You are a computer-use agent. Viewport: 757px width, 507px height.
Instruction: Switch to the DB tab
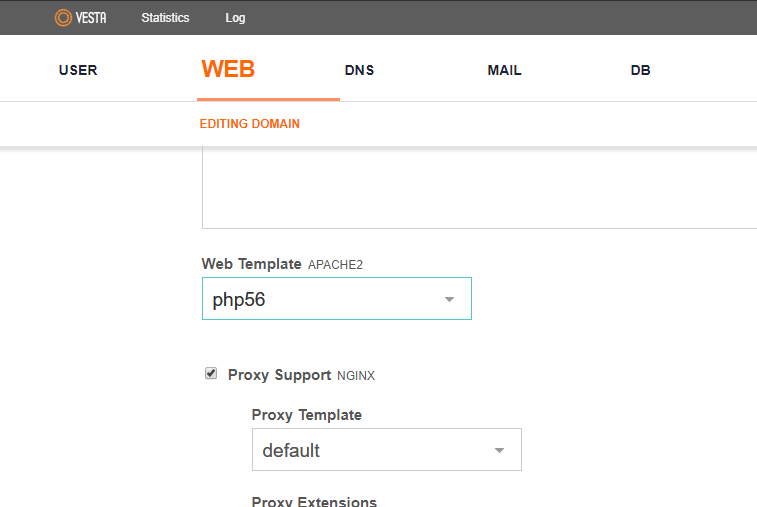(640, 70)
